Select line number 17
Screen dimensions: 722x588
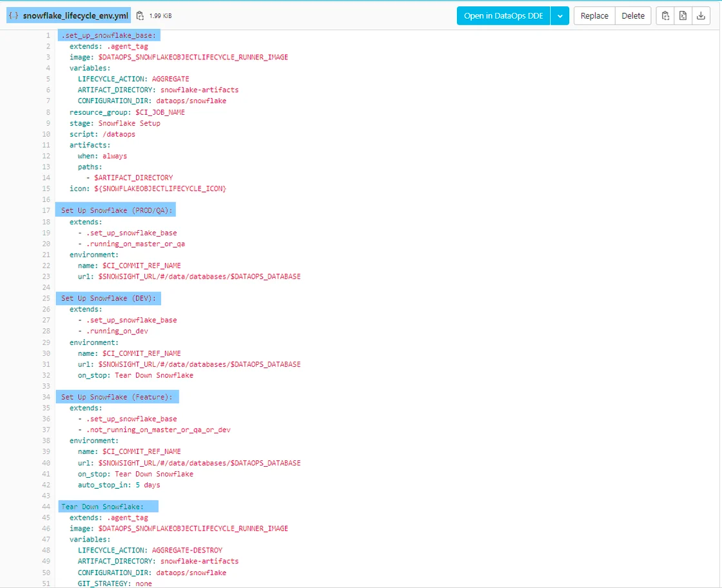point(46,210)
